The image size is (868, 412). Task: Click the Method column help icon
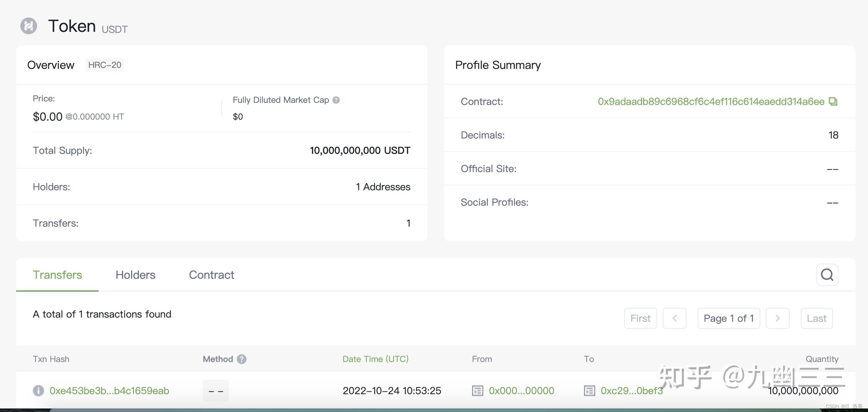[x=242, y=359]
